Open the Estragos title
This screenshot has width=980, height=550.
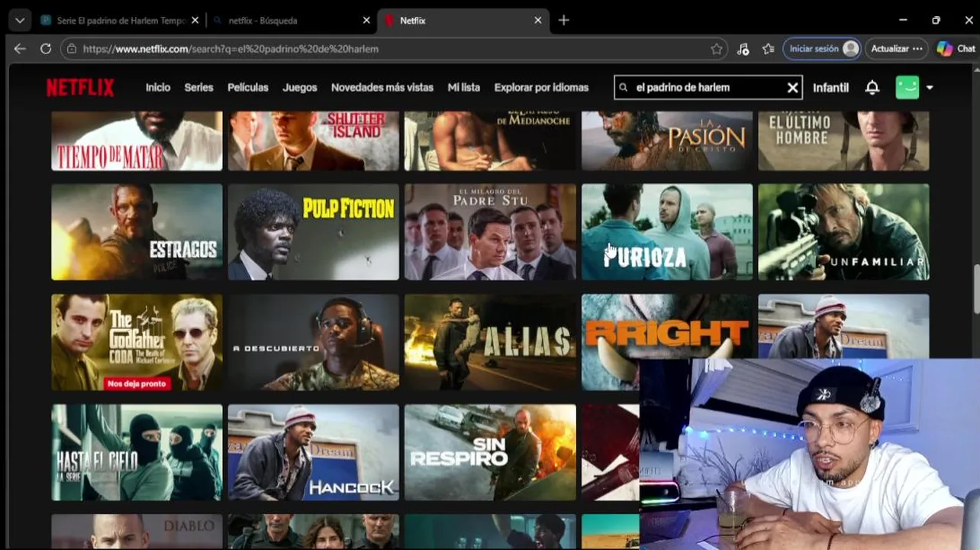pyautogui.click(x=137, y=231)
